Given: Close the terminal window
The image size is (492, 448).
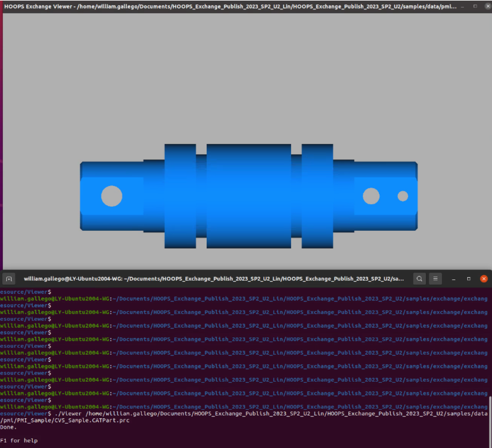Looking at the screenshot, I should coord(484,279).
